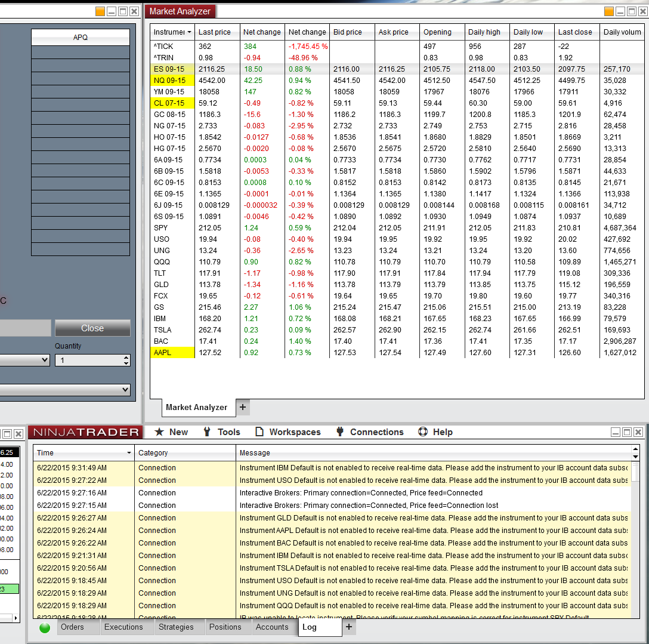The image size is (649, 644).
Task: Minimize the NinjaTrader control center window
Action: 616,432
